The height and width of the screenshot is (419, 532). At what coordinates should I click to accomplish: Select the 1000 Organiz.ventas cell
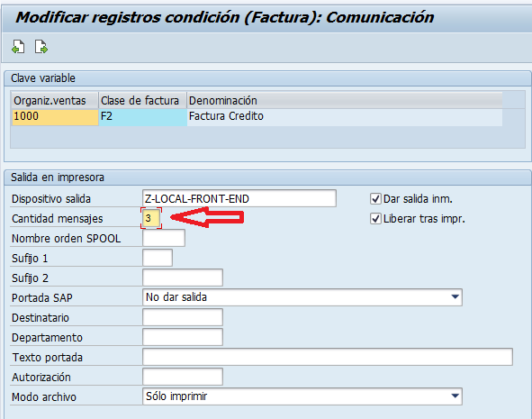pyautogui.click(x=55, y=117)
